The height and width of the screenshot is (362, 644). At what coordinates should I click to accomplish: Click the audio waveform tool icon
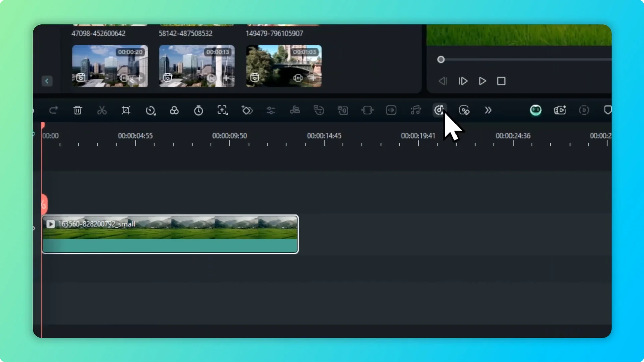[x=391, y=110]
